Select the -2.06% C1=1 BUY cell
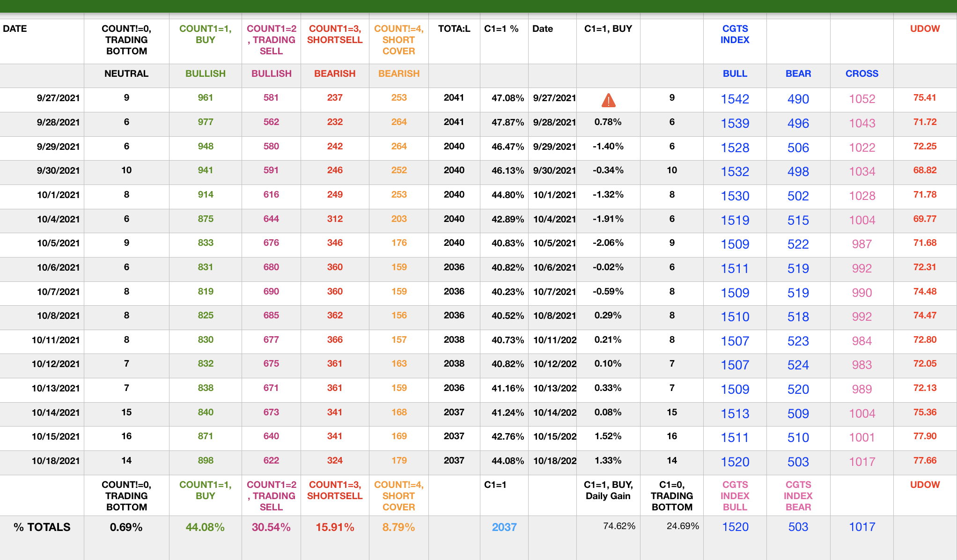The width and height of the screenshot is (957, 560). point(608,243)
